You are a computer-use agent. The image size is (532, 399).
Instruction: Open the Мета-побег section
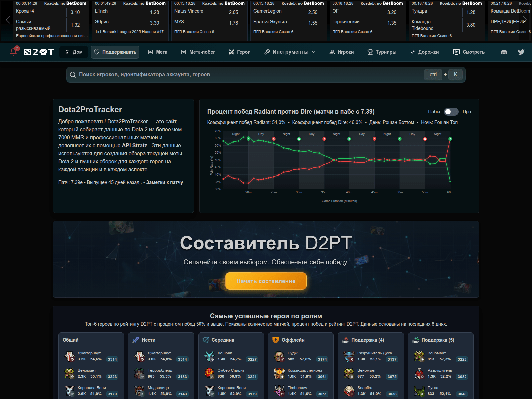(198, 52)
